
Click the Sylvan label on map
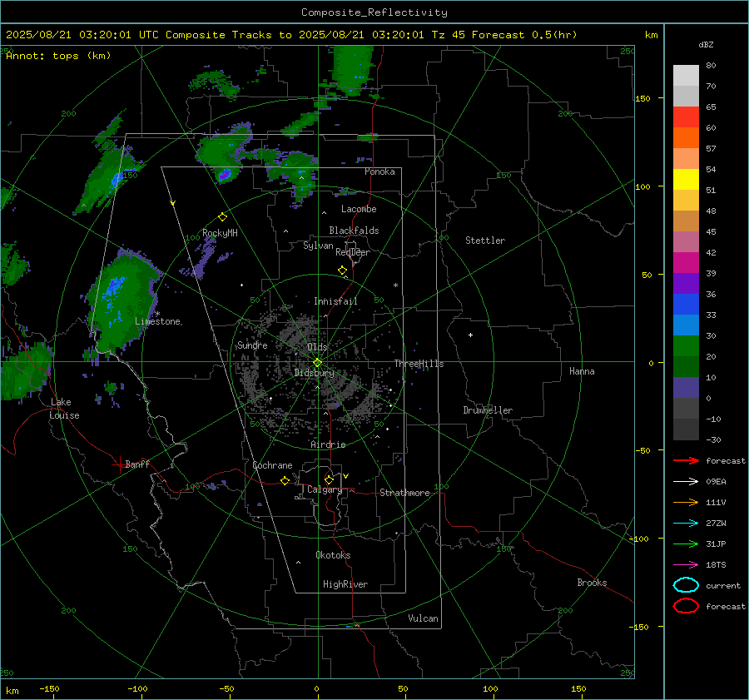point(318,246)
